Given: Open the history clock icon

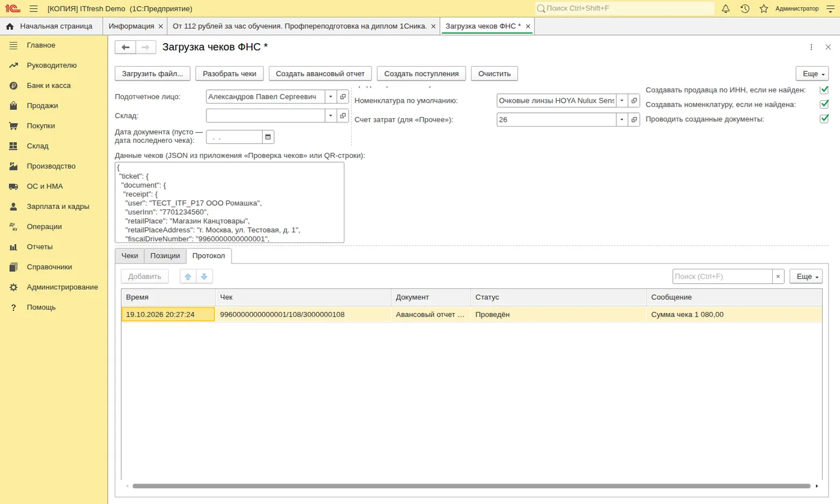Looking at the screenshot, I should [745, 8].
